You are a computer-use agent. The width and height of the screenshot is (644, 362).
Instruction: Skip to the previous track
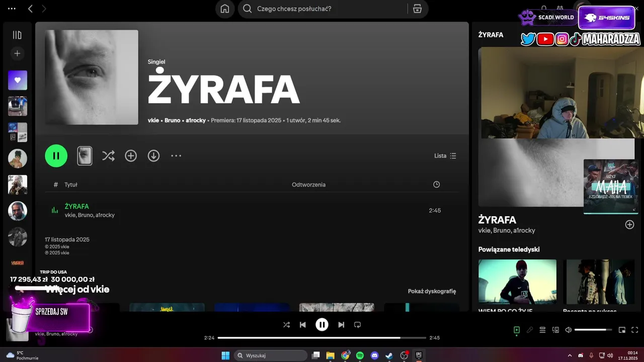(x=302, y=325)
